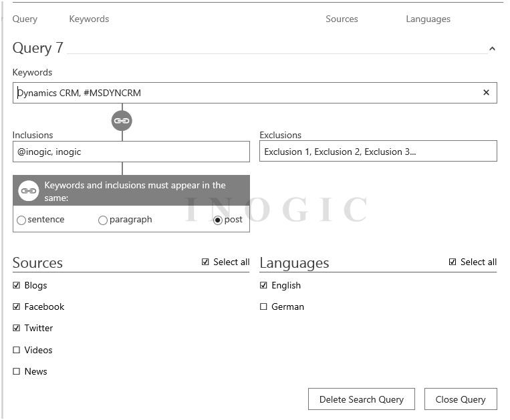Select the paragraph radio button
The image size is (510, 420).
coord(102,220)
